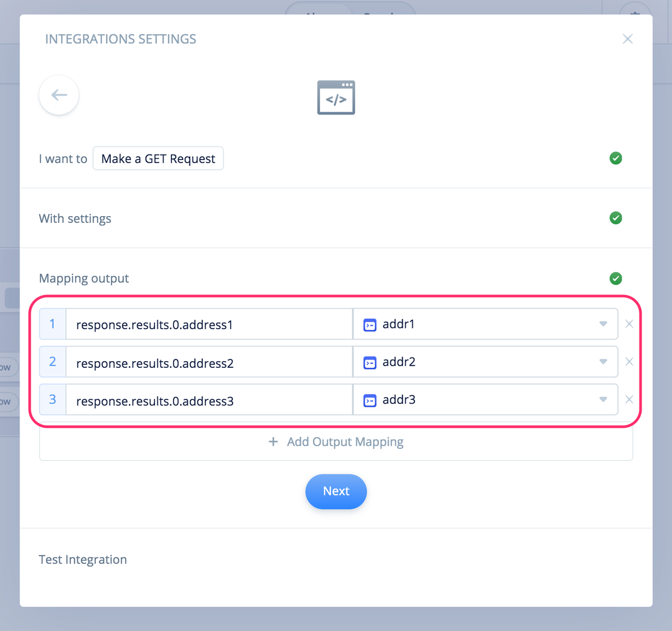This screenshot has width=672, height=631.
Task: Click the Next button
Action: pyautogui.click(x=336, y=492)
